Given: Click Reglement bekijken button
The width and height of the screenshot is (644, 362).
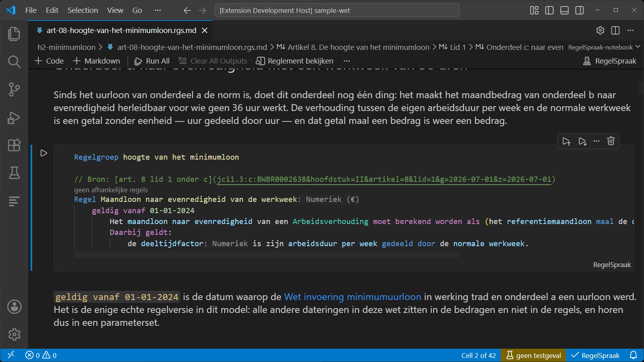Looking at the screenshot, I should coord(295,61).
